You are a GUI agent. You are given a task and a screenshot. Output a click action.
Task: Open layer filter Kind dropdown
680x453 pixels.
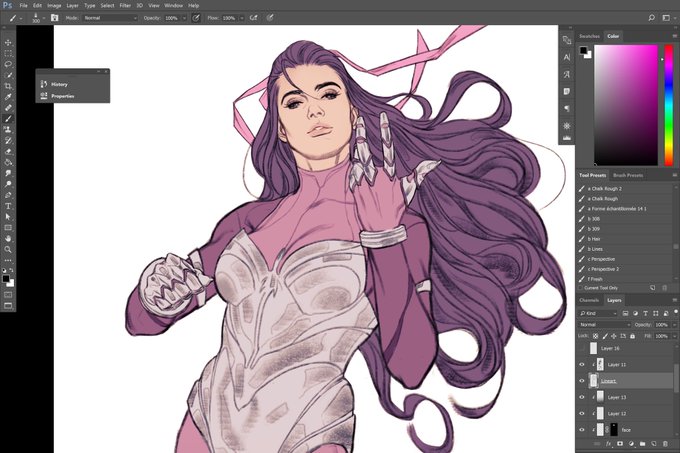click(598, 313)
